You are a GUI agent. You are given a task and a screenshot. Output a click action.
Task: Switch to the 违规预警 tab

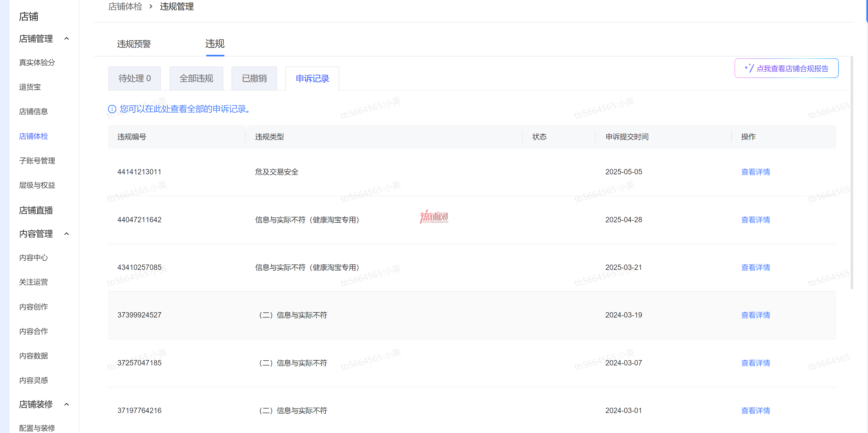coord(134,44)
